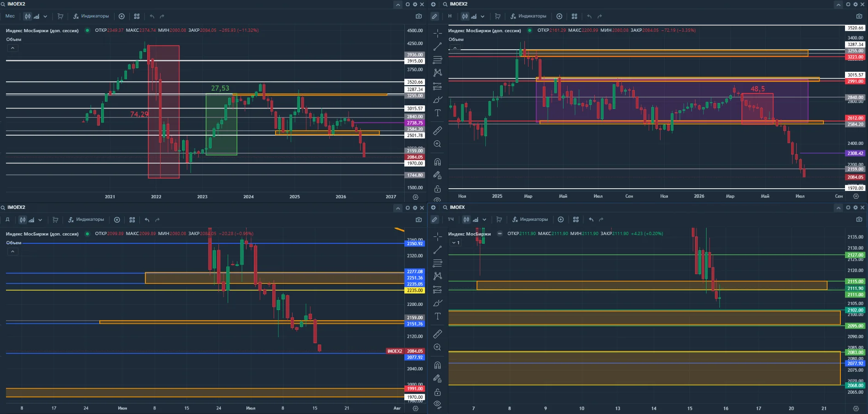Open Д timeframe selector in daily chart
The width and height of the screenshot is (868, 414).
pos(7,219)
